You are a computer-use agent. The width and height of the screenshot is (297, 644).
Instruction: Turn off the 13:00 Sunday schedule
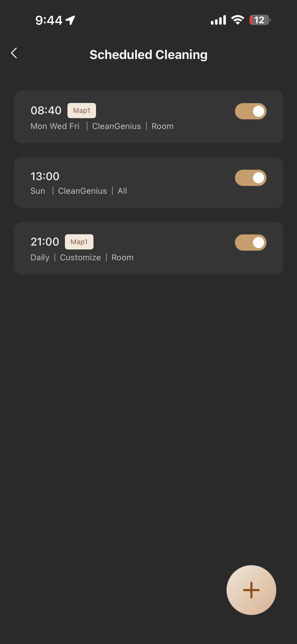(x=250, y=178)
